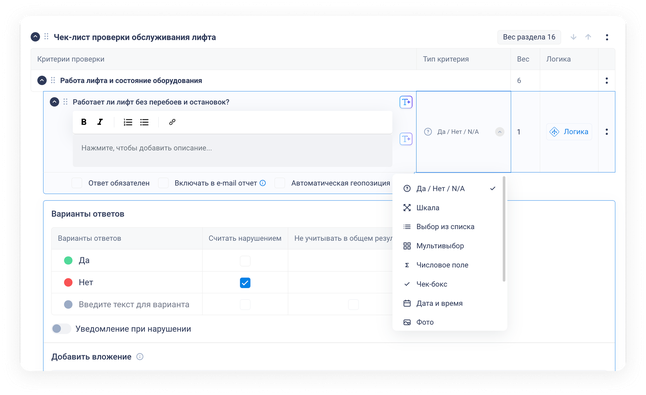Image resolution: width=646 pixels, height=395 pixels.
Task: Open the three-dot menu of the checklist section
Action: (x=607, y=37)
